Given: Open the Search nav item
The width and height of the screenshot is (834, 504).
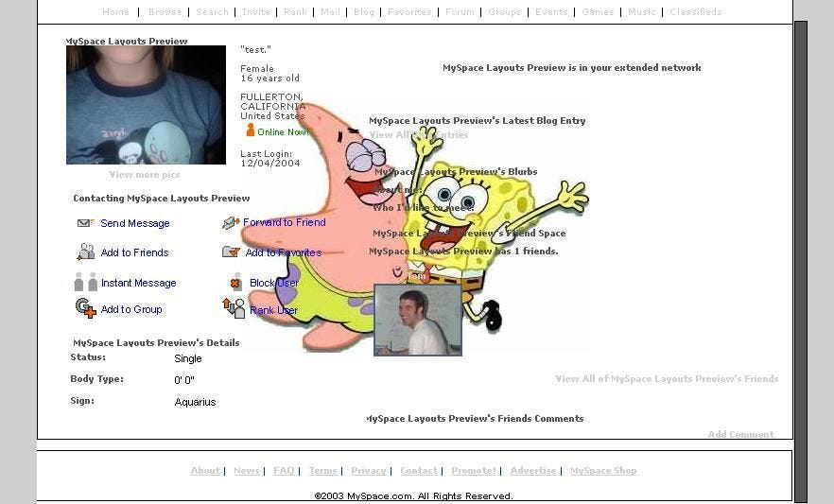Looking at the screenshot, I should [x=212, y=11].
